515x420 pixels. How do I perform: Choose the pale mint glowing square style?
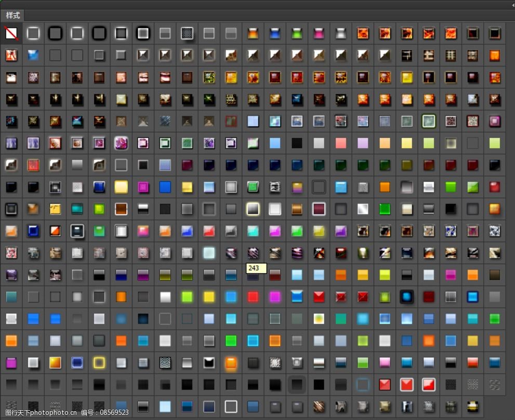click(209, 253)
